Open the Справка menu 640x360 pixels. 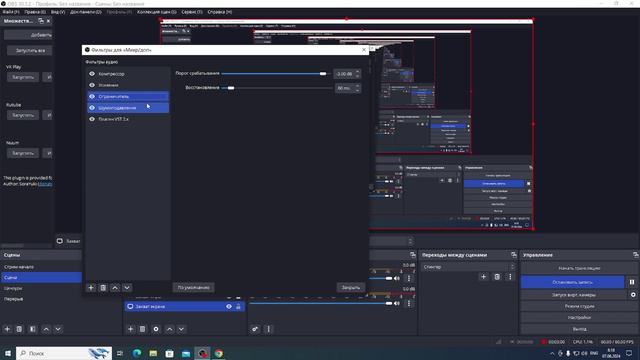(220, 12)
